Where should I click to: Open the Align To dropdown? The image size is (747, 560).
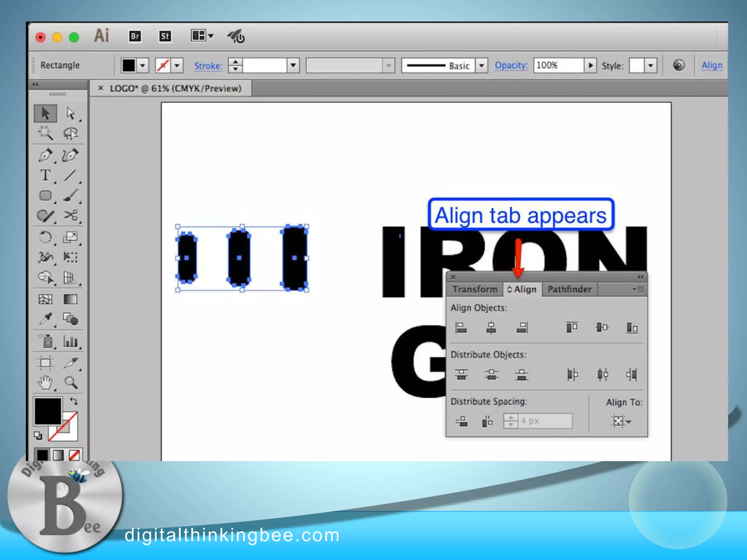tap(621, 421)
